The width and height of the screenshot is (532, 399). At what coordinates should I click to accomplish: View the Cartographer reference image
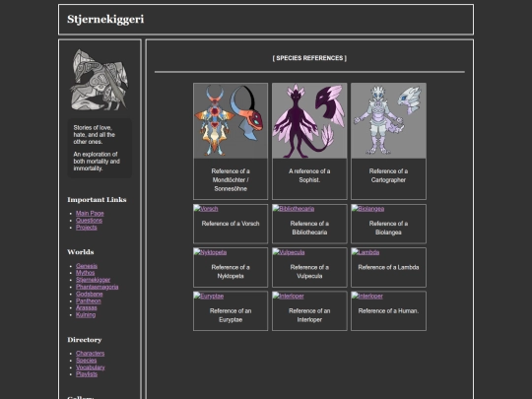[x=388, y=121]
